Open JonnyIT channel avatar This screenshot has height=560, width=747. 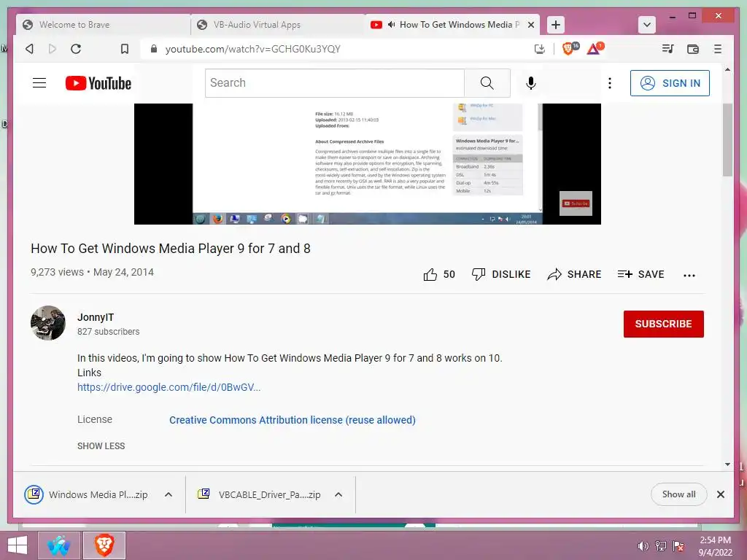click(48, 323)
